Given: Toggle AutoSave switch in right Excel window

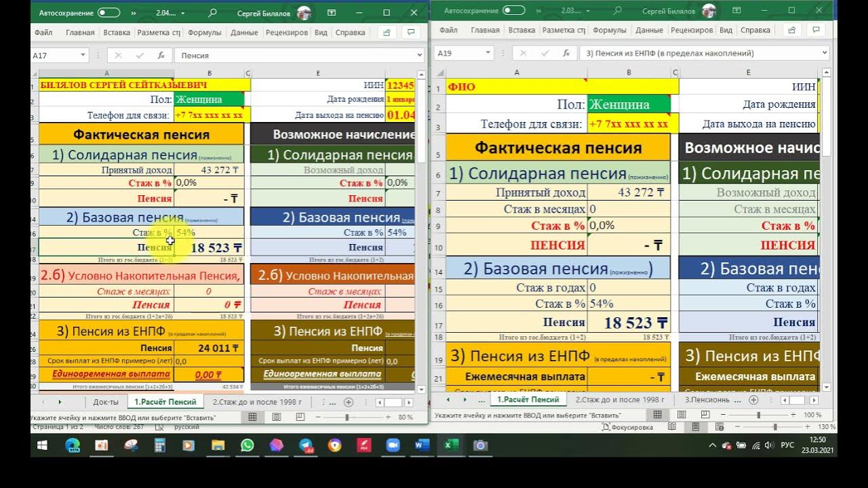Looking at the screenshot, I should pos(513,10).
